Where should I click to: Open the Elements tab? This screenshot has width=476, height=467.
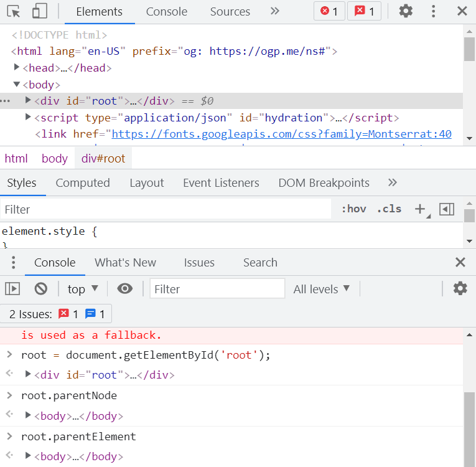tap(100, 12)
